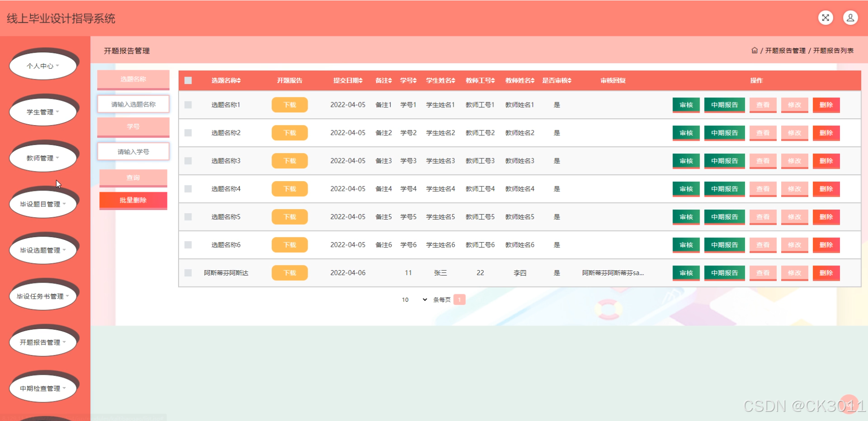
Task: Open 中期报告 for row 选题名称6
Action: pyautogui.click(x=725, y=245)
